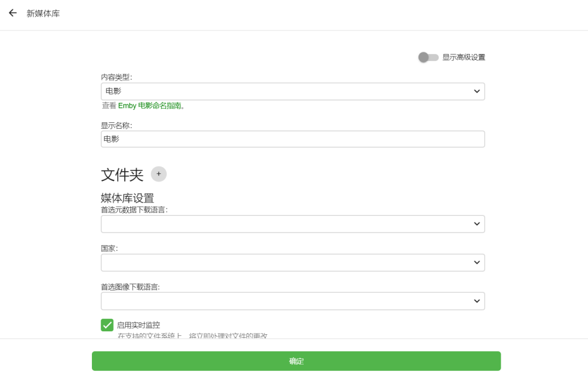Open the 首选元数据下载语言 dropdown

pos(292,224)
